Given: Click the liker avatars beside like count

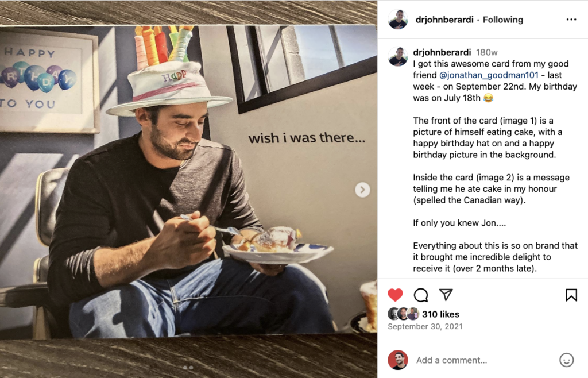Looking at the screenshot, I should point(404,314).
